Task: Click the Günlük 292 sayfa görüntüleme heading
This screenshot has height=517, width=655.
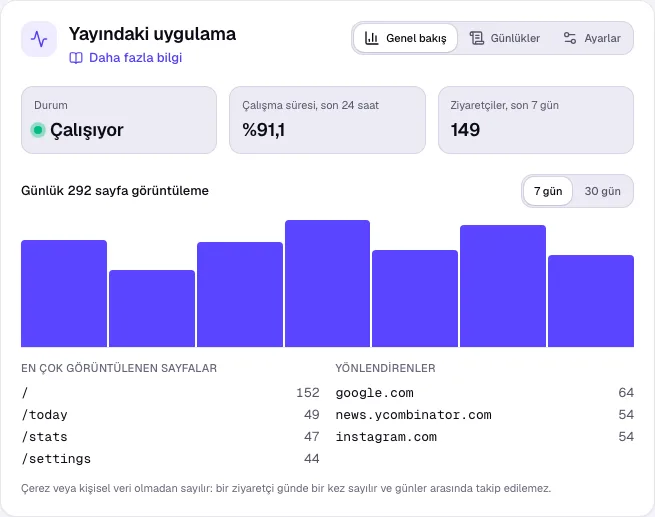Action: click(115, 191)
